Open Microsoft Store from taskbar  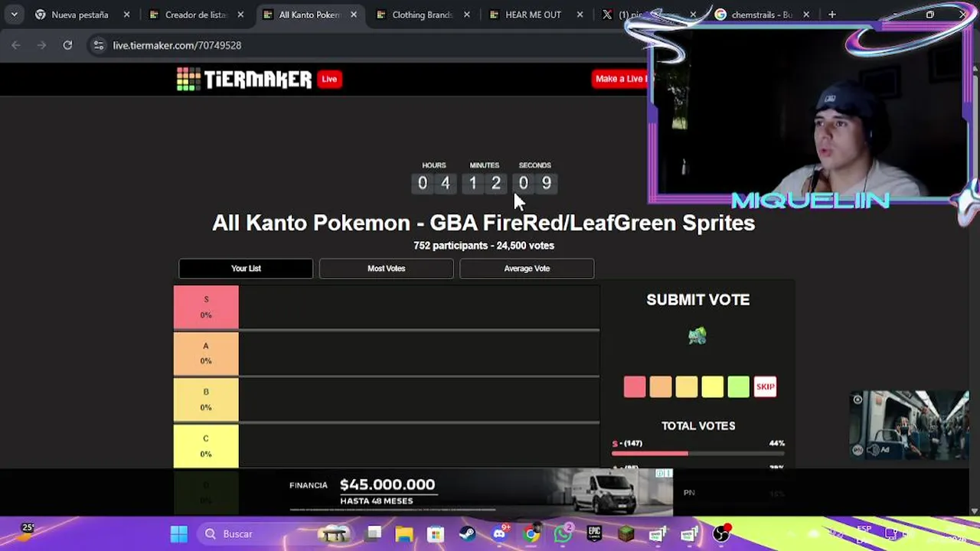[x=436, y=533]
